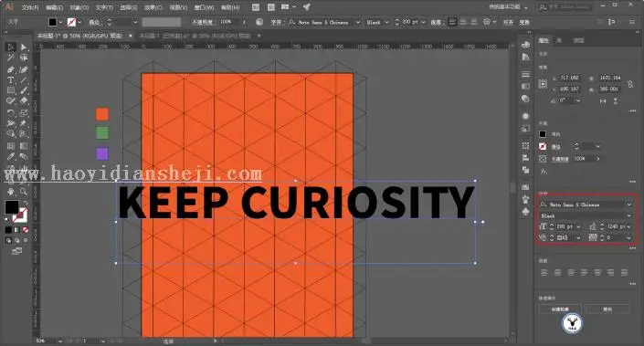Open font family dropdown in Properties panel

[628, 204]
